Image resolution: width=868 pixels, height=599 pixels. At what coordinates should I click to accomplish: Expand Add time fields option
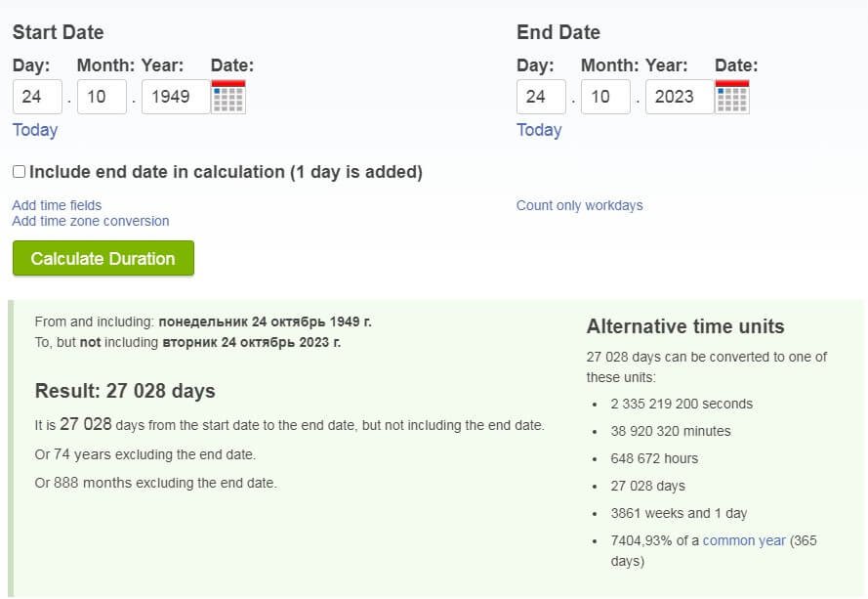tap(57, 205)
